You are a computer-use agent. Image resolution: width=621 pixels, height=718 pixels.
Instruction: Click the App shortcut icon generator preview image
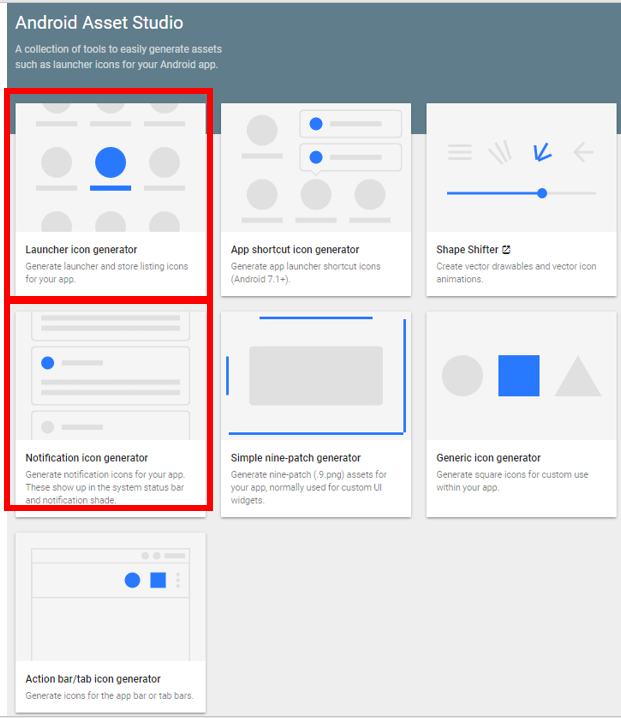coord(316,168)
